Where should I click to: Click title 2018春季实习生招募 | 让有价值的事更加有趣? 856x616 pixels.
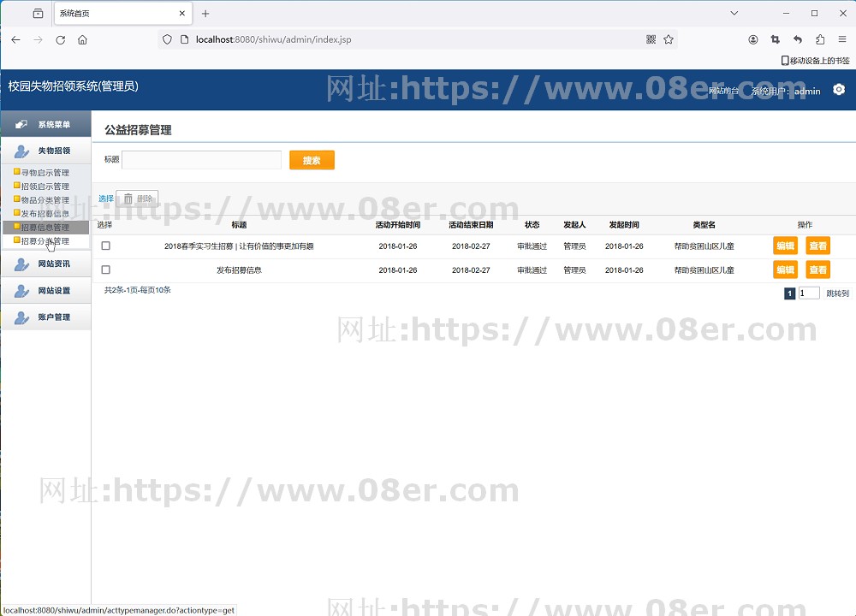[239, 246]
